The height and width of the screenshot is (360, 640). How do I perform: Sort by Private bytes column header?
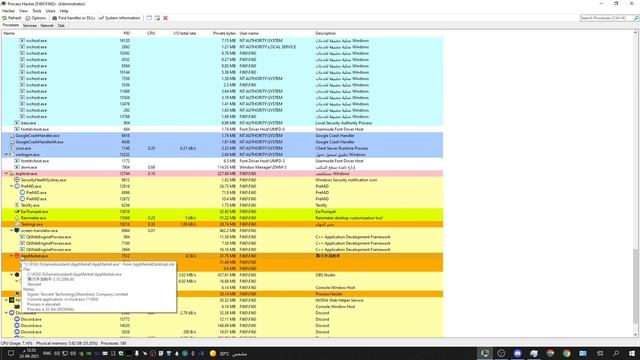tap(224, 33)
